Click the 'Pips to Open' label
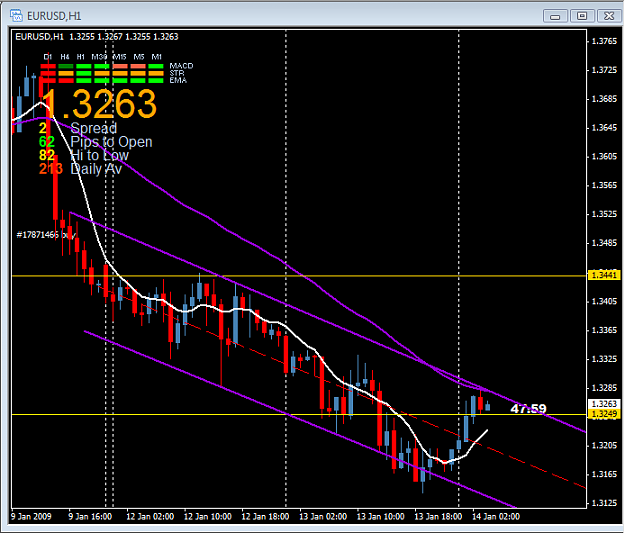 click(111, 142)
